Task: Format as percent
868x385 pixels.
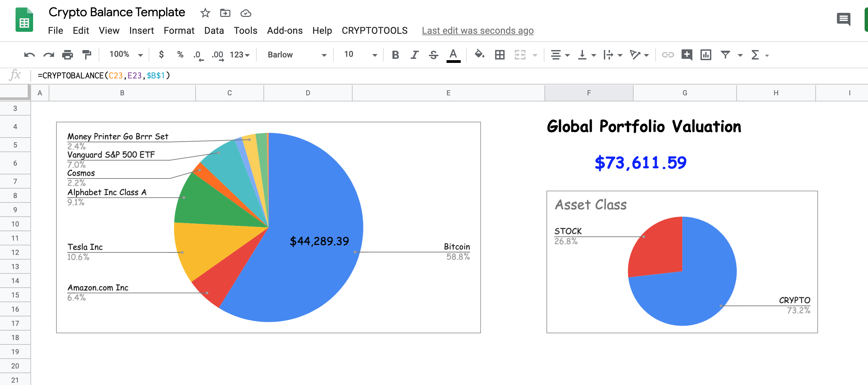Action: [x=180, y=55]
